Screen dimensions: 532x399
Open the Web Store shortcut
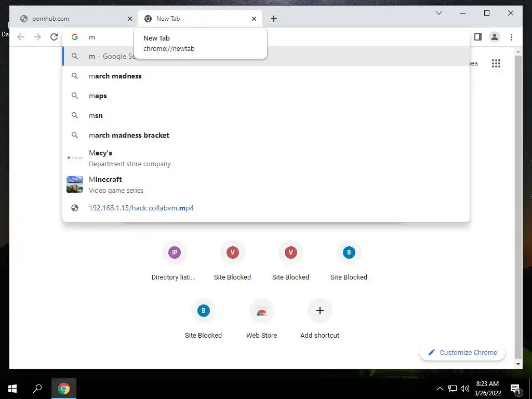pyautogui.click(x=262, y=320)
